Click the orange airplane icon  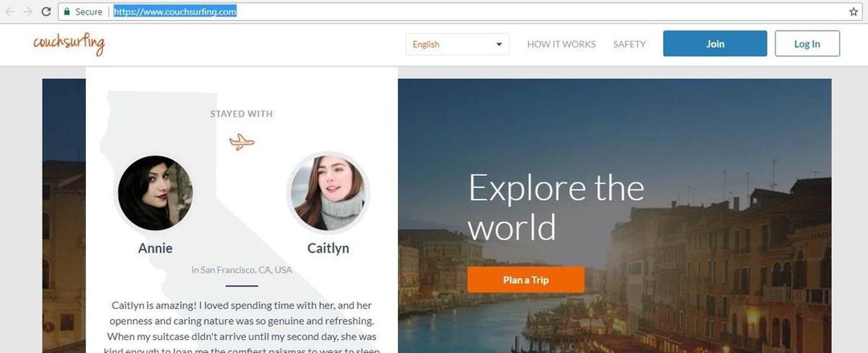tap(241, 142)
